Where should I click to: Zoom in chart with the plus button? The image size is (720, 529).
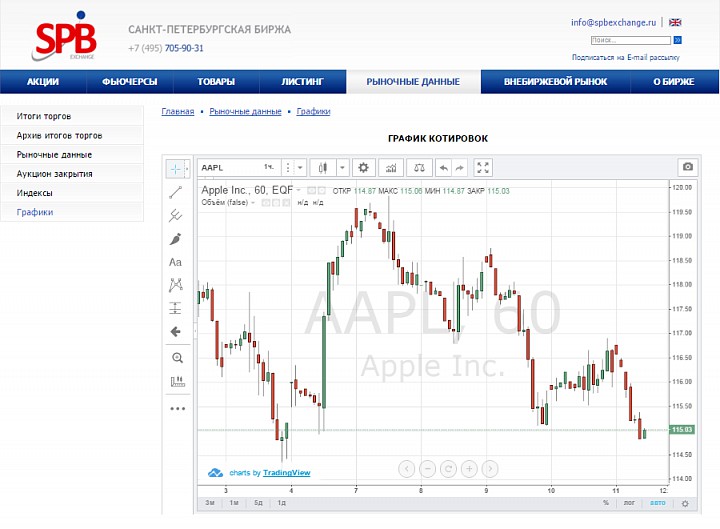469,469
